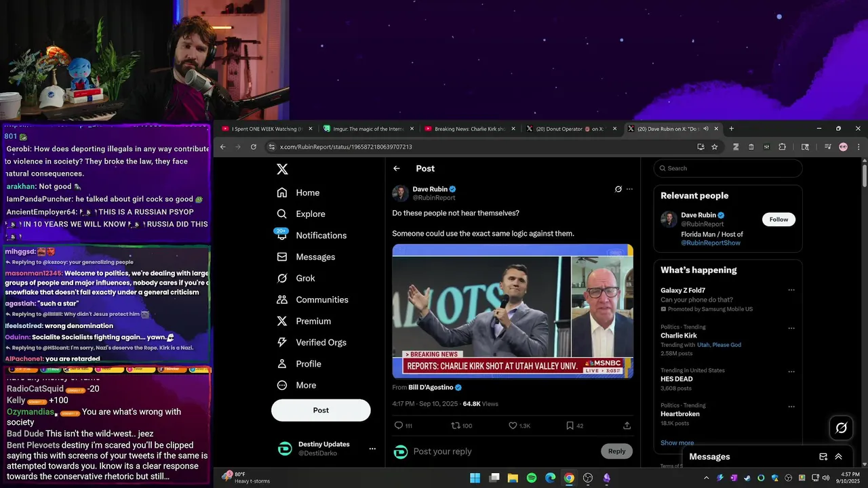
Task: Open OBS Studio from the taskbar
Action: (x=588, y=478)
